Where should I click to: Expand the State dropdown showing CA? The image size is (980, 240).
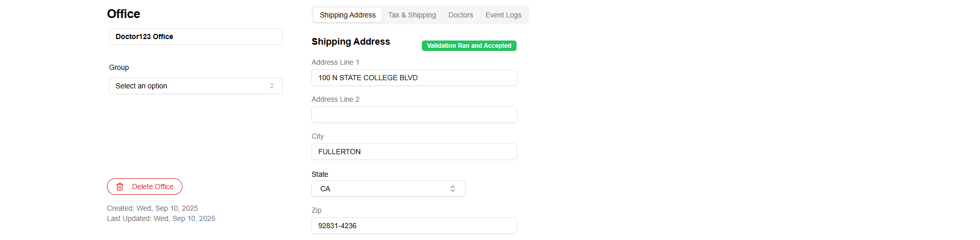388,189
